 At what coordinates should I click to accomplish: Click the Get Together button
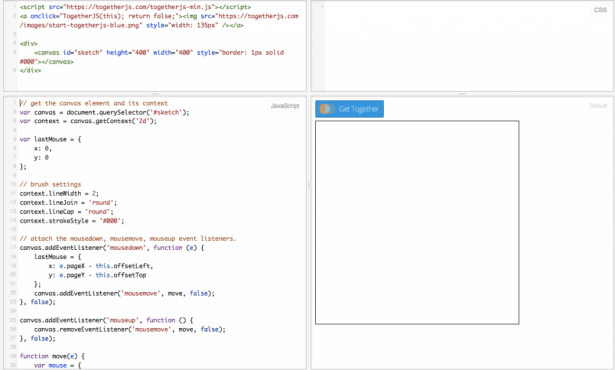click(349, 109)
